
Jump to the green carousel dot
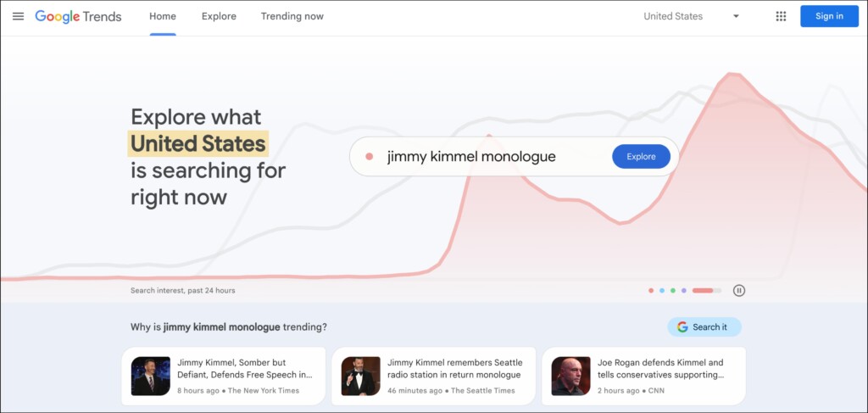coord(673,290)
